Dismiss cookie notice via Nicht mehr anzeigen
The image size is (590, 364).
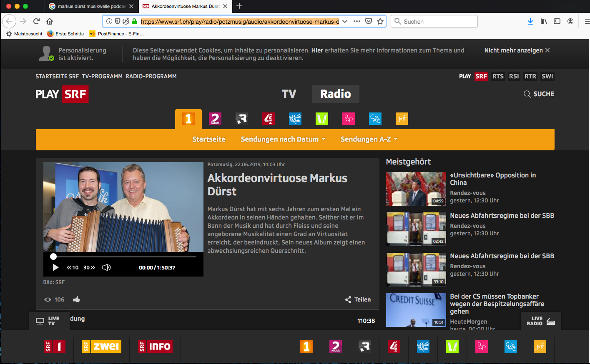point(517,50)
